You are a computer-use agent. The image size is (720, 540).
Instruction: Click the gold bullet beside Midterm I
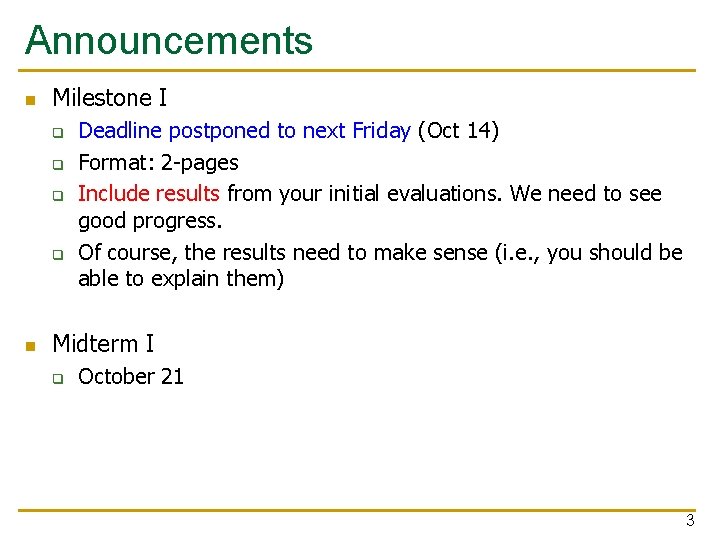(31, 346)
